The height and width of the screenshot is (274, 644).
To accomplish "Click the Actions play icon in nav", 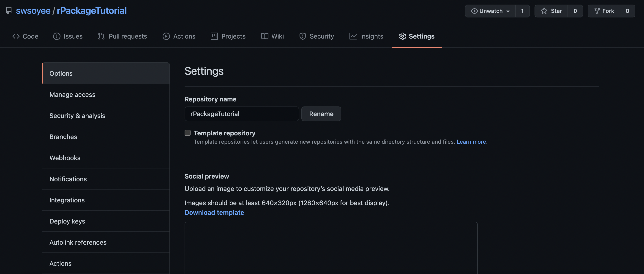I will (166, 36).
